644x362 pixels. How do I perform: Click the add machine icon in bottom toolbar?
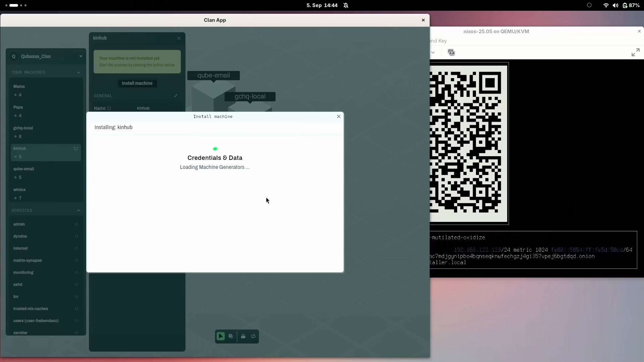pyautogui.click(x=231, y=336)
